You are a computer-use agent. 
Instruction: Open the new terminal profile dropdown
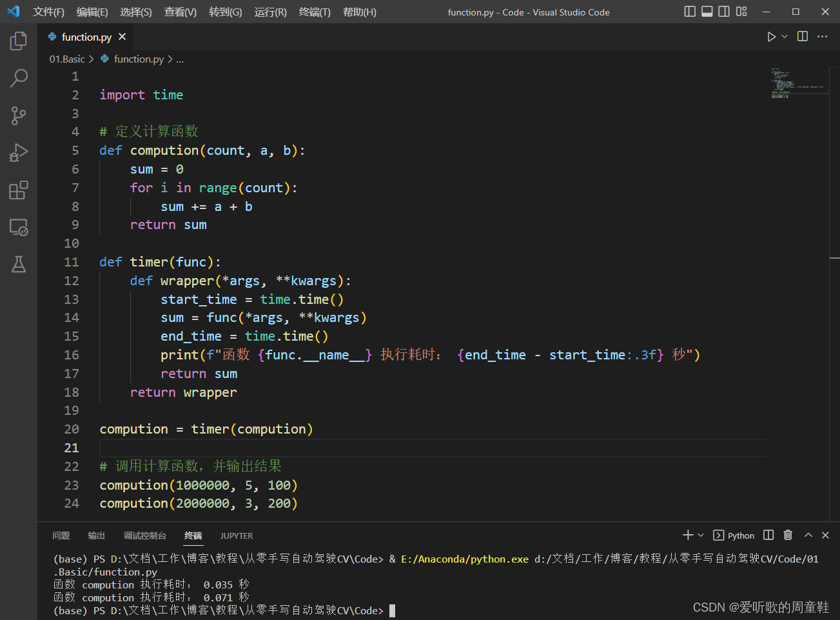701,535
